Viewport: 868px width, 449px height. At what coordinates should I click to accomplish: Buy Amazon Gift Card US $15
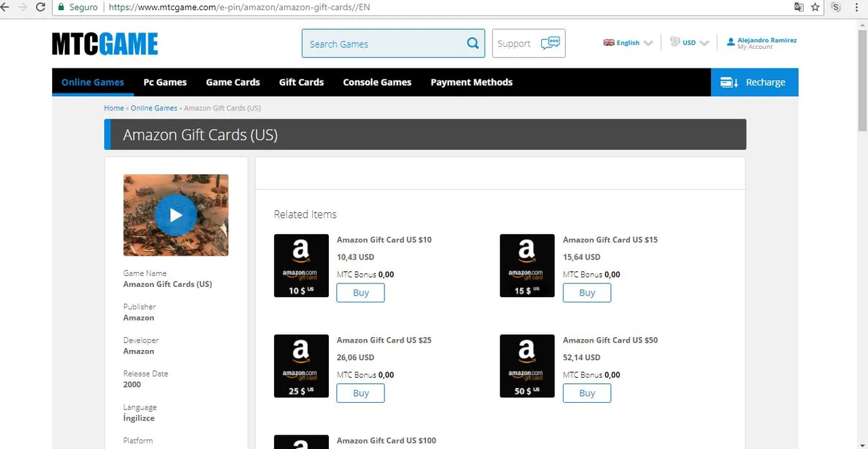click(587, 292)
